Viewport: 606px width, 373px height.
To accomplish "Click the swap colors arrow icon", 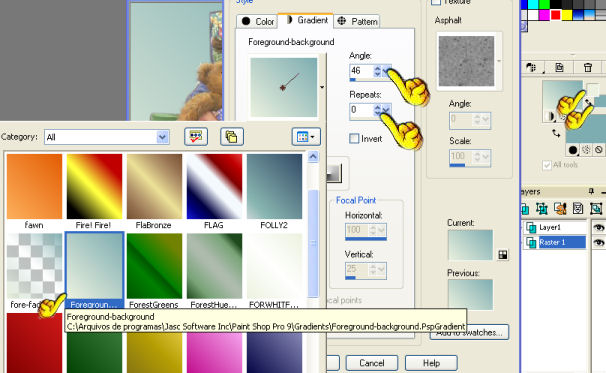I will point(556,133).
